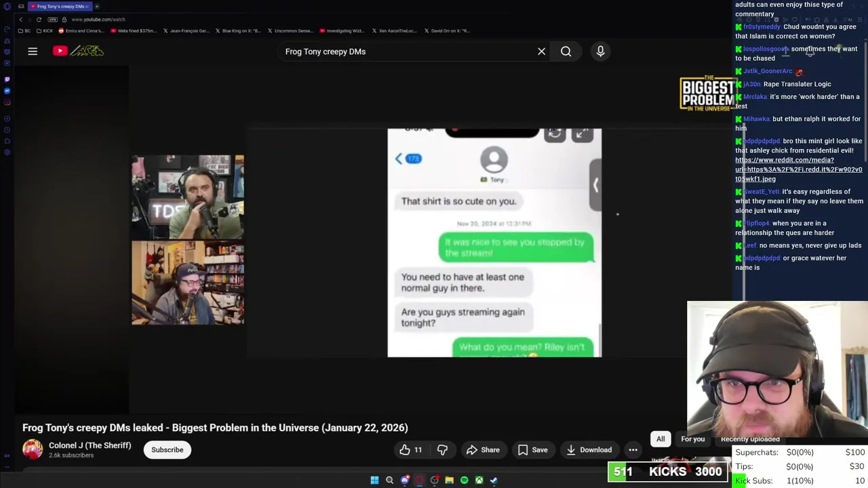Viewport: 868px width, 488px height.
Task: Open the Blue King on X bookmark
Action: tap(238, 30)
